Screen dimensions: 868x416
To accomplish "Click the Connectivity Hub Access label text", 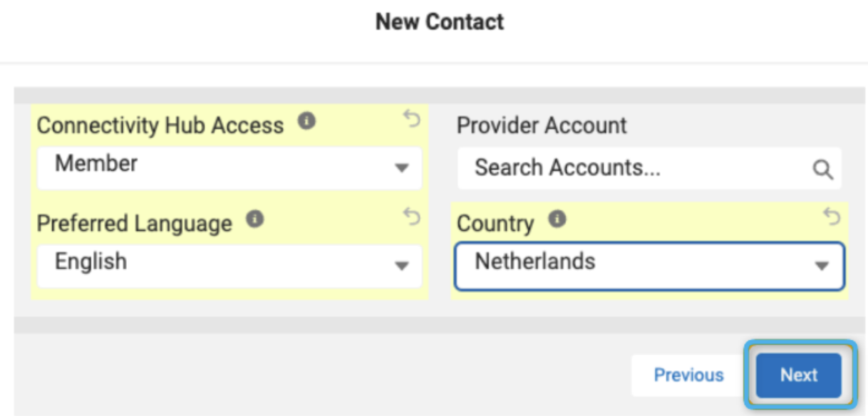I will click(x=160, y=126).
